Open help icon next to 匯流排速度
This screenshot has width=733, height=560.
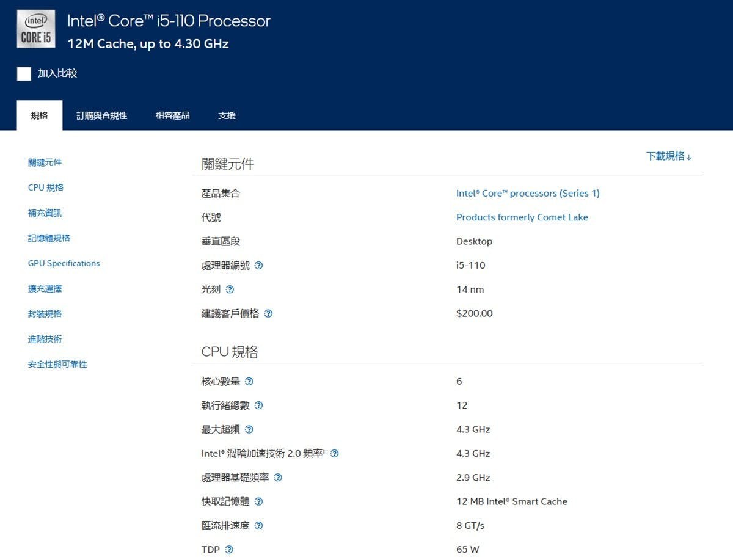pyautogui.click(x=258, y=526)
